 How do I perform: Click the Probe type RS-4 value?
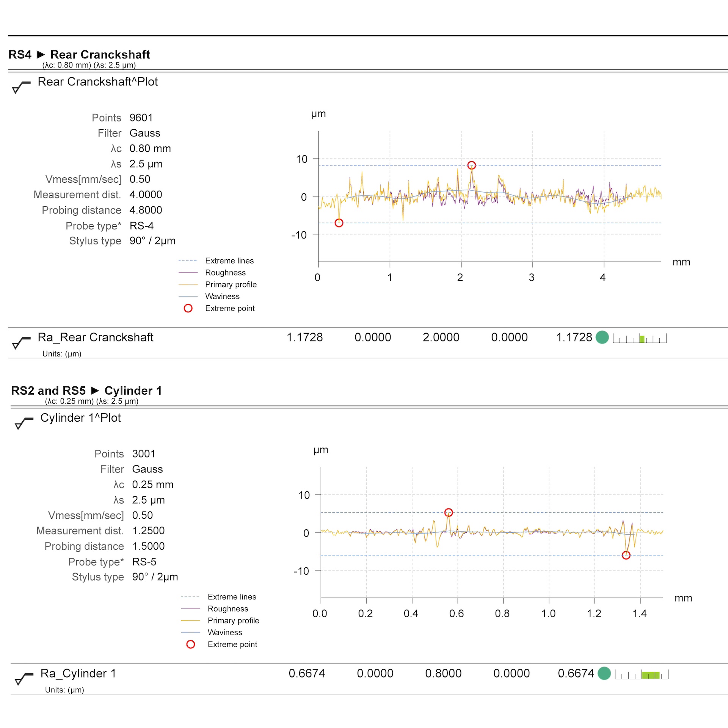tap(141, 226)
